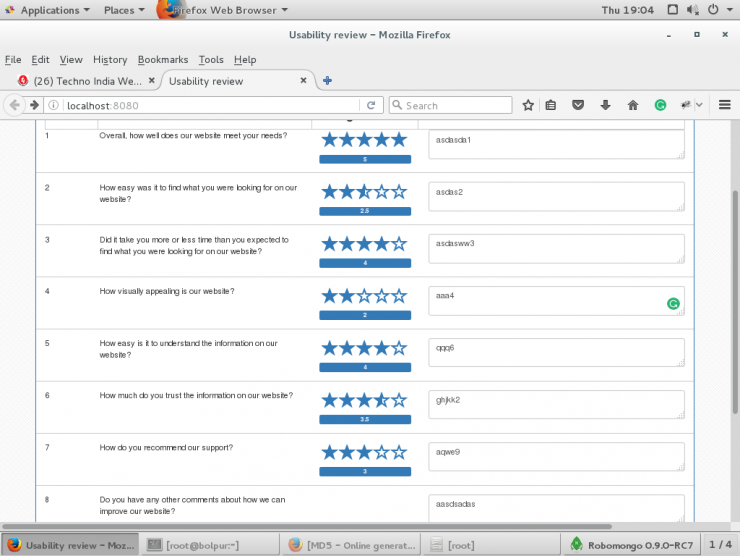Go to Firefox home page icon
The image size is (740, 556).
click(x=633, y=105)
